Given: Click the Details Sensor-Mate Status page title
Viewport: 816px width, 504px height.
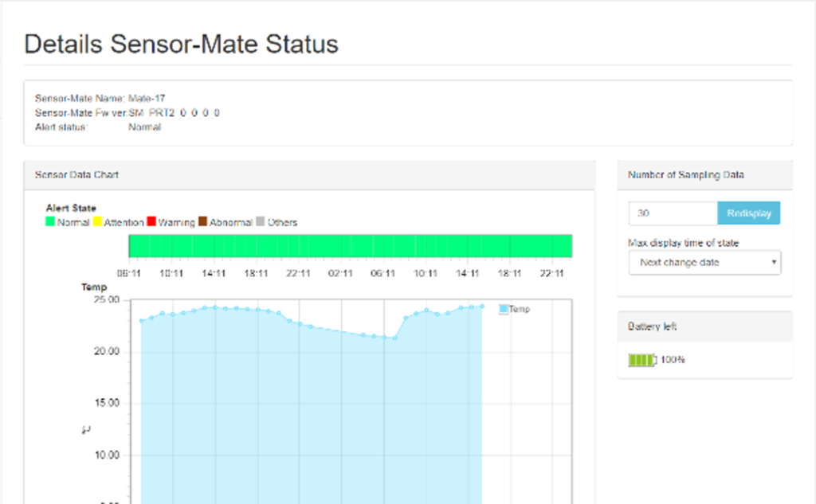Looking at the screenshot, I should (x=182, y=44).
